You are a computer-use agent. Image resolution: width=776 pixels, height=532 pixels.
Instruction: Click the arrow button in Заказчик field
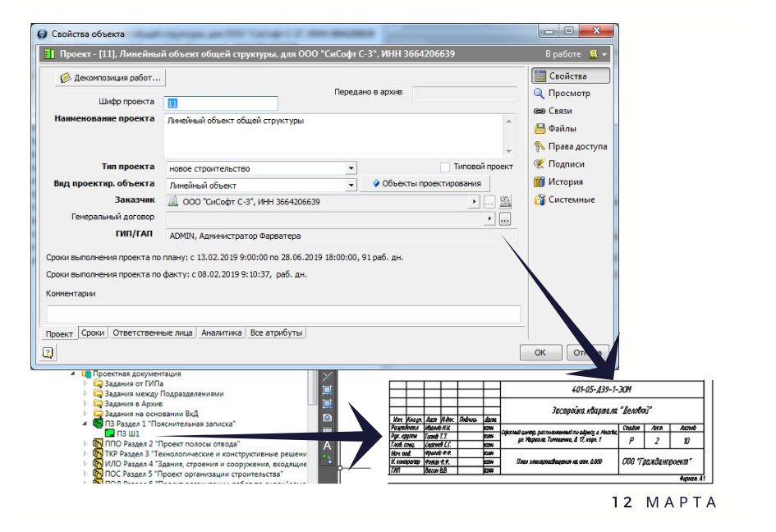click(x=474, y=202)
